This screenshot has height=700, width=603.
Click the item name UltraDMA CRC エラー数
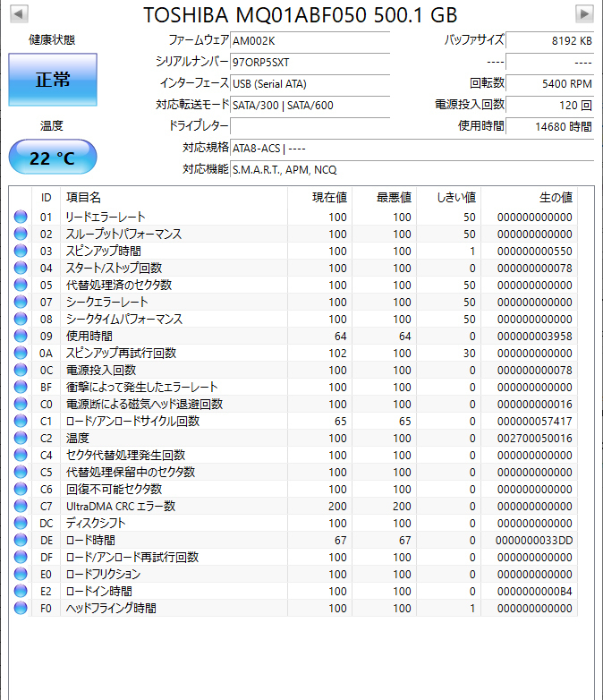click(x=121, y=507)
